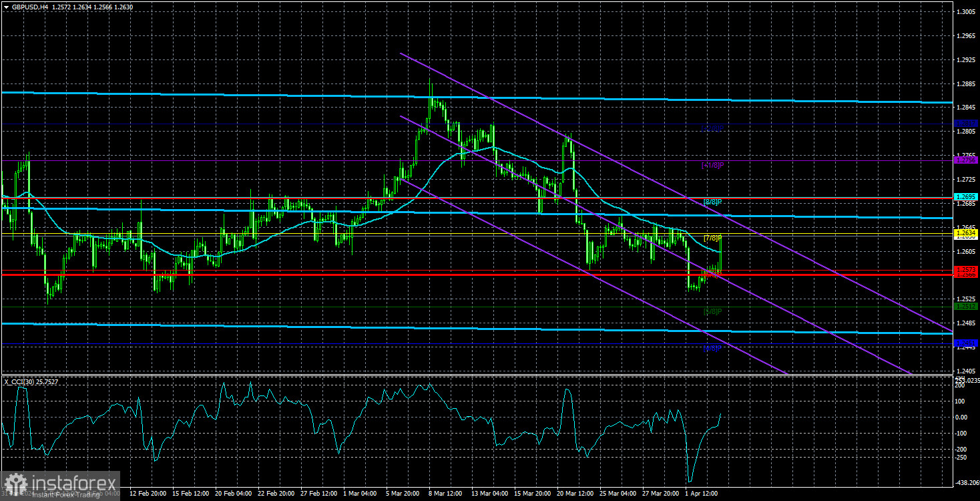Screen dimensions: 980x501
Task: Click the 1.2685 price axis label
Action: [965, 204]
